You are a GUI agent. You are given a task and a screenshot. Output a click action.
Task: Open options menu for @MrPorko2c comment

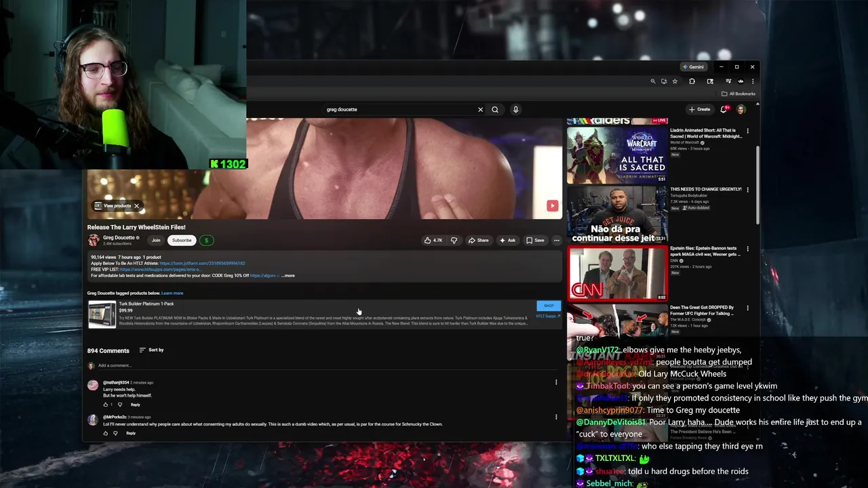[x=556, y=417]
